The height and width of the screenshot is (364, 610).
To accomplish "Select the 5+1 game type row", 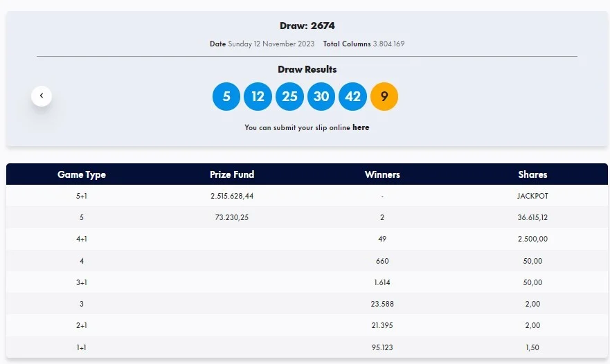I will [x=307, y=196].
